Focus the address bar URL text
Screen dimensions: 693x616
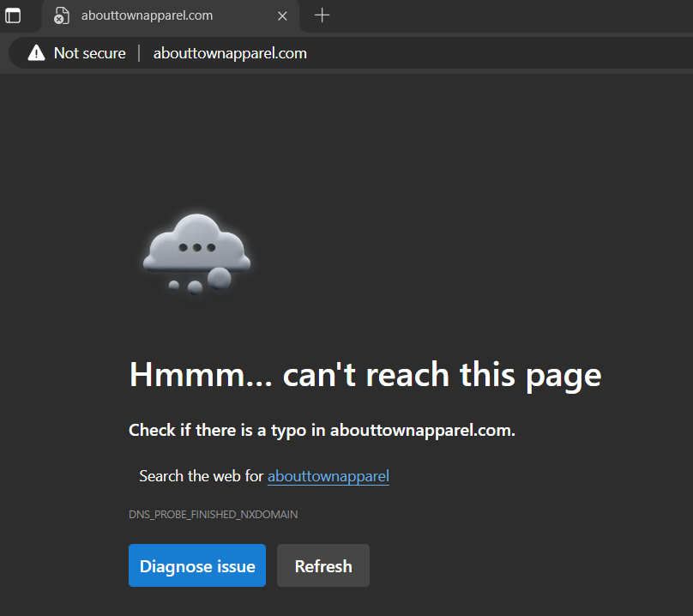click(x=230, y=53)
